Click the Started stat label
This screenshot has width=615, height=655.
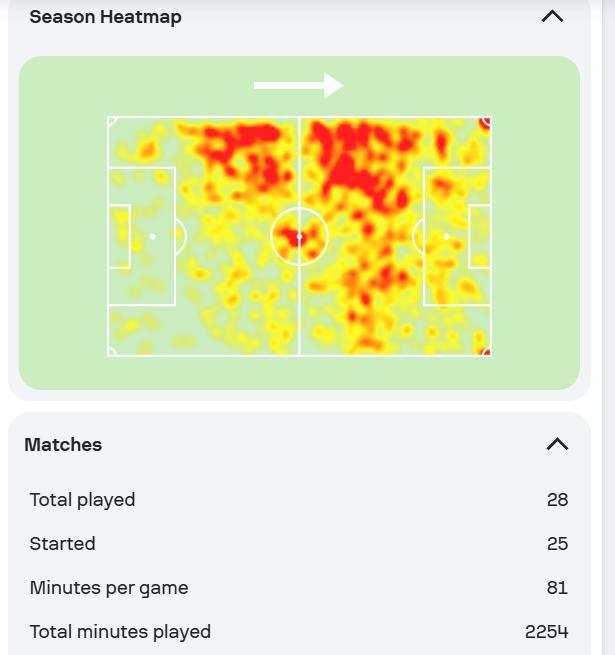[62, 544]
